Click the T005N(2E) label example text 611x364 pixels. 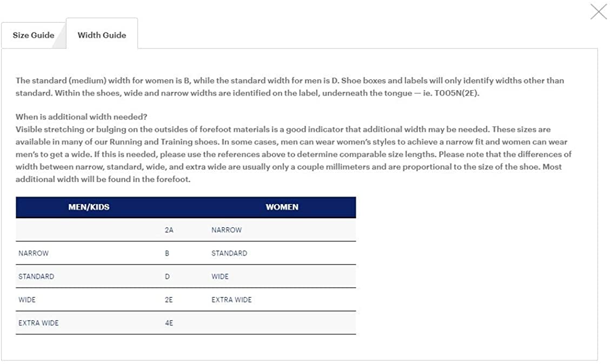coord(457,93)
